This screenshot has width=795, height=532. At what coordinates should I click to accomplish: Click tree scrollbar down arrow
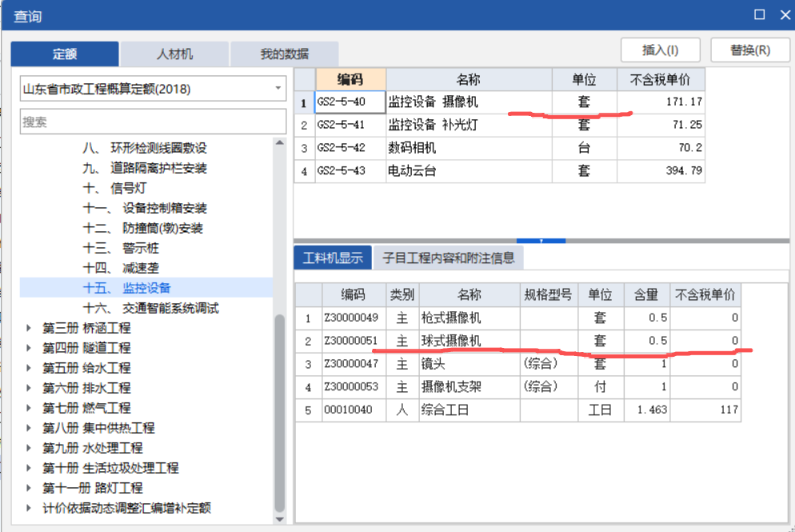tap(279, 519)
